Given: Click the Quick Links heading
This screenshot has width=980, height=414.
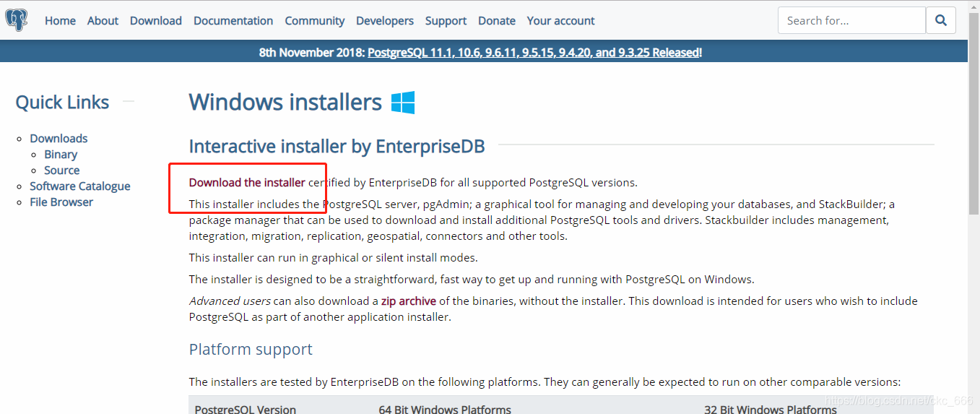Looking at the screenshot, I should click(62, 103).
